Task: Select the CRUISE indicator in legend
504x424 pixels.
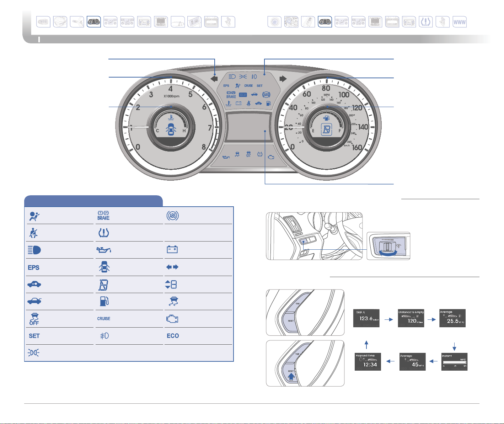Action: tap(104, 319)
